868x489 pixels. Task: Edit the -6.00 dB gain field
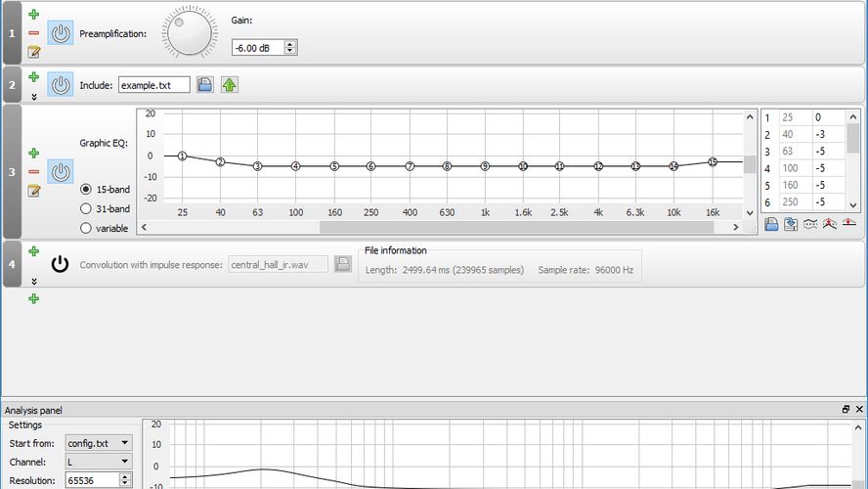[x=258, y=48]
